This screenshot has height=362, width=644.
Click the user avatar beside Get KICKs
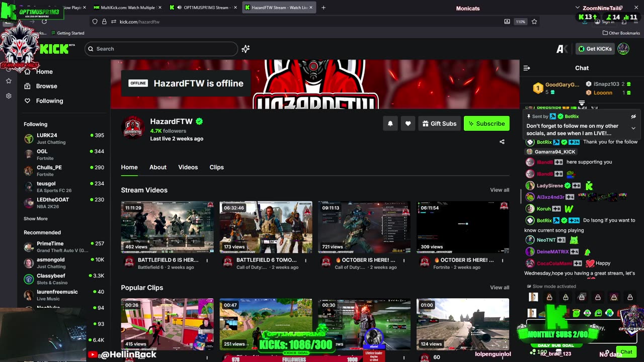coord(623,49)
